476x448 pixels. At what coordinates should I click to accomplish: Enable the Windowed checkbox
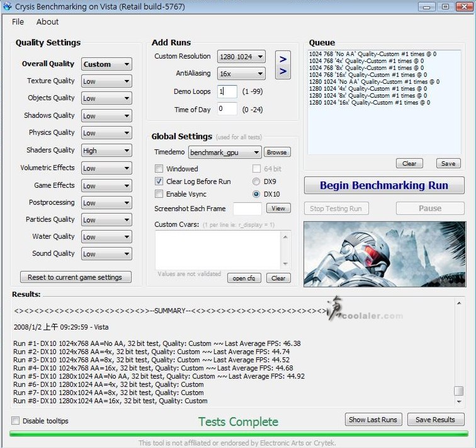click(159, 169)
